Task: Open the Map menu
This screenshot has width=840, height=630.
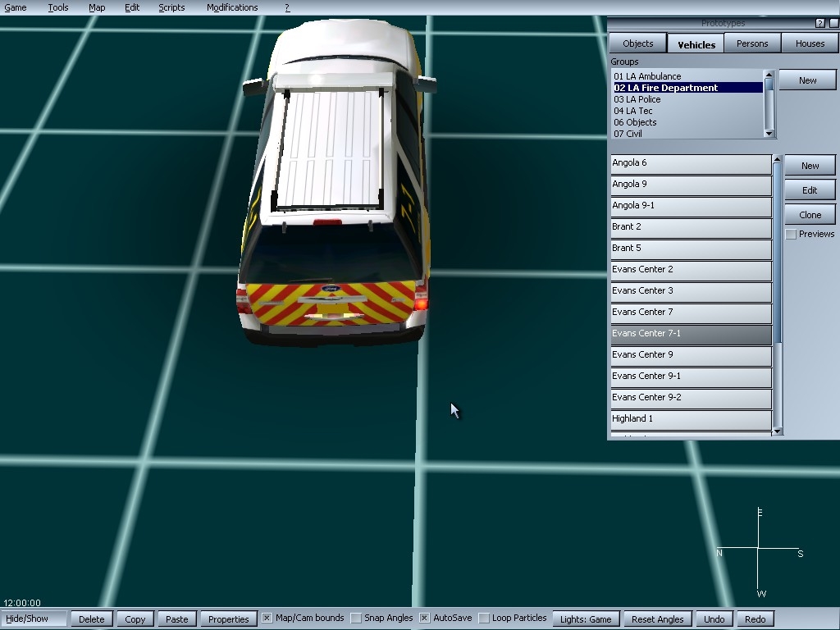Action: tap(97, 7)
